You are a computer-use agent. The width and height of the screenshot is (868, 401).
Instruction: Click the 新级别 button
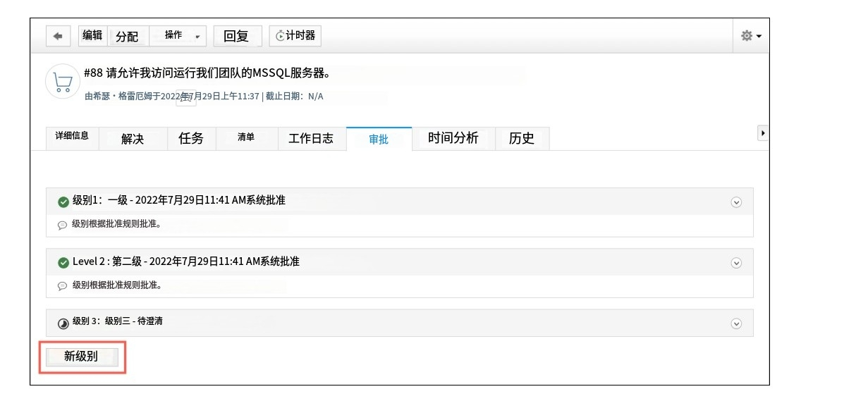[81, 357]
